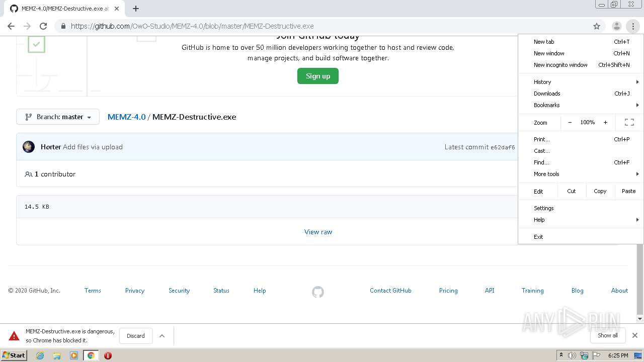The width and height of the screenshot is (644, 362).
Task: Click the Horter author link
Action: coord(51,147)
